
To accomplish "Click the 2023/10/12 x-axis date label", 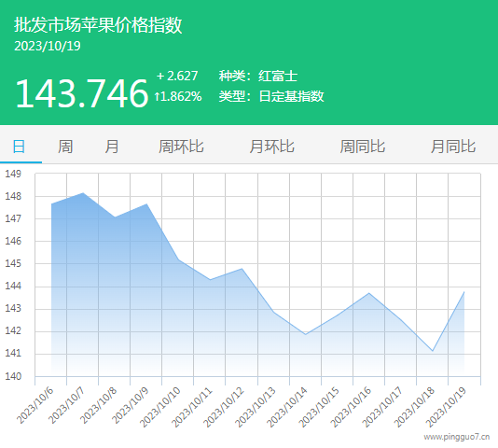I will 224,407.
